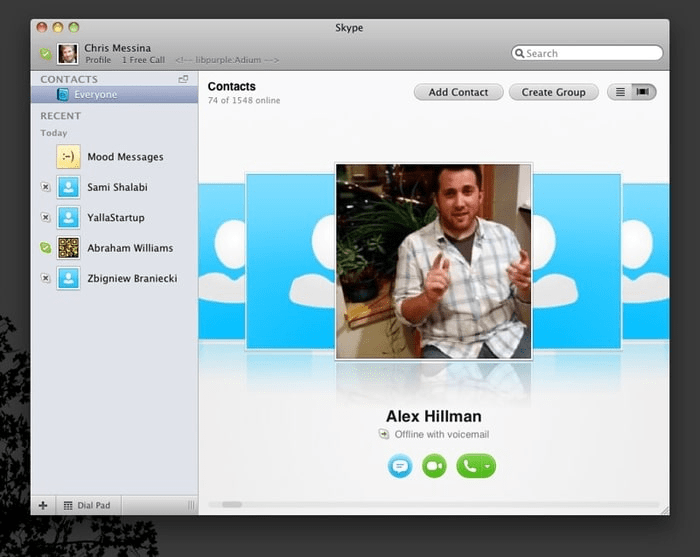Open Mood Messages conversation
The width and height of the screenshot is (700, 557).
[x=114, y=157]
